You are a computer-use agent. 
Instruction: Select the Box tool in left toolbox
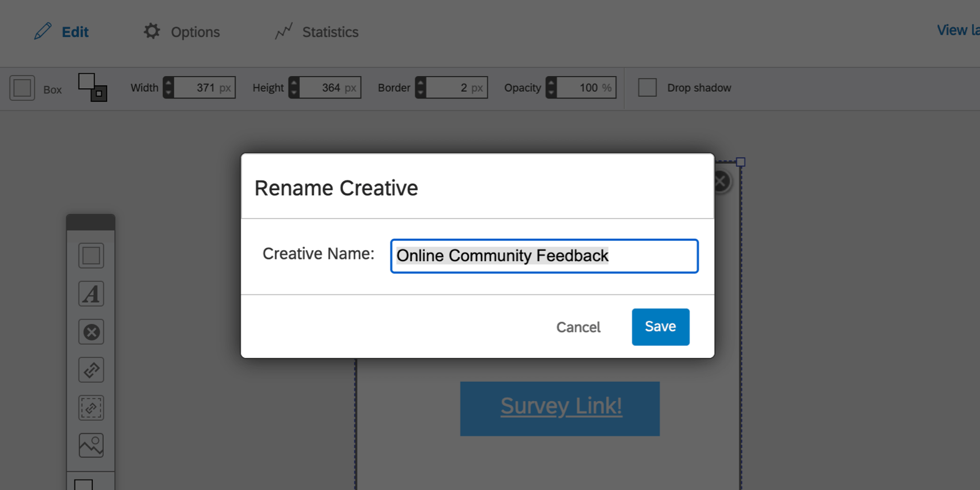point(91,255)
